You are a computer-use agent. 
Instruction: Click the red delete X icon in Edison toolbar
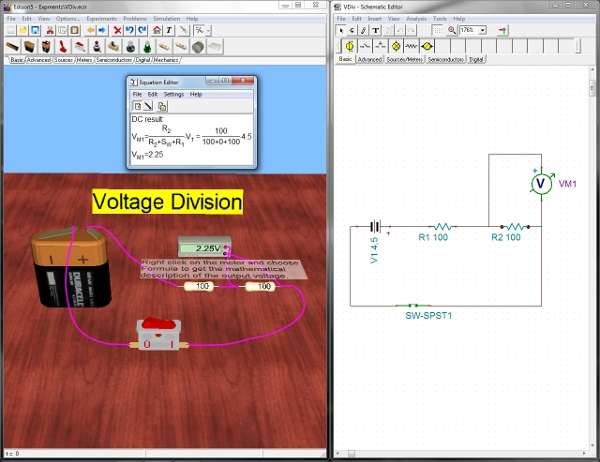pos(117,30)
